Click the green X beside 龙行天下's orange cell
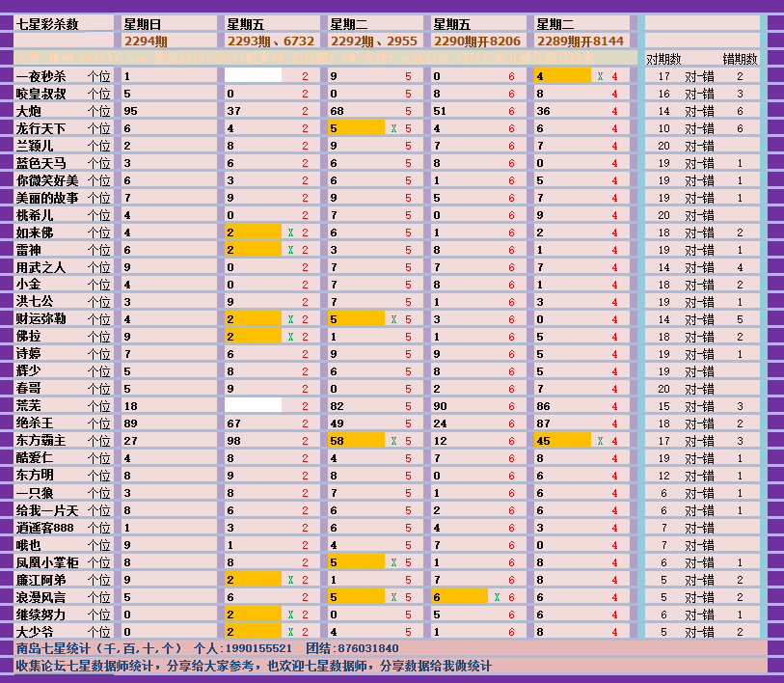Image resolution: width=784 pixels, height=683 pixels. pos(393,128)
